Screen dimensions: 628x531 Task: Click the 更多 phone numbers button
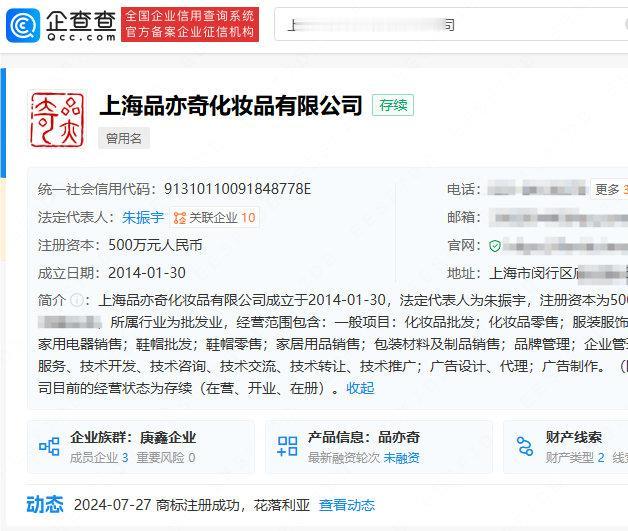[609, 189]
